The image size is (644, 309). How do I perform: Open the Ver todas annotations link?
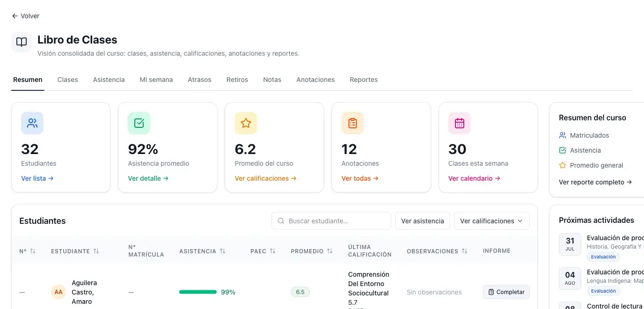360,178
